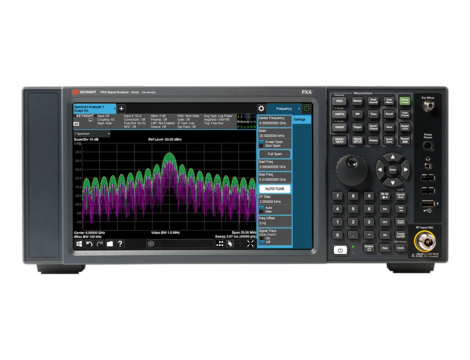Open the Atten section of the measurement bar
470x360 pixels.
(x=163, y=121)
